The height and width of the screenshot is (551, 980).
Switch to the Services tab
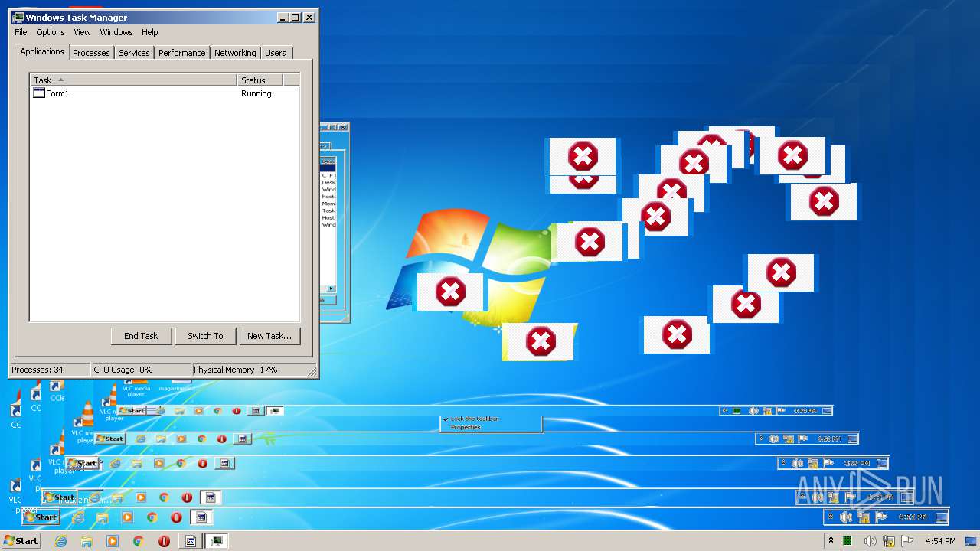(x=134, y=53)
